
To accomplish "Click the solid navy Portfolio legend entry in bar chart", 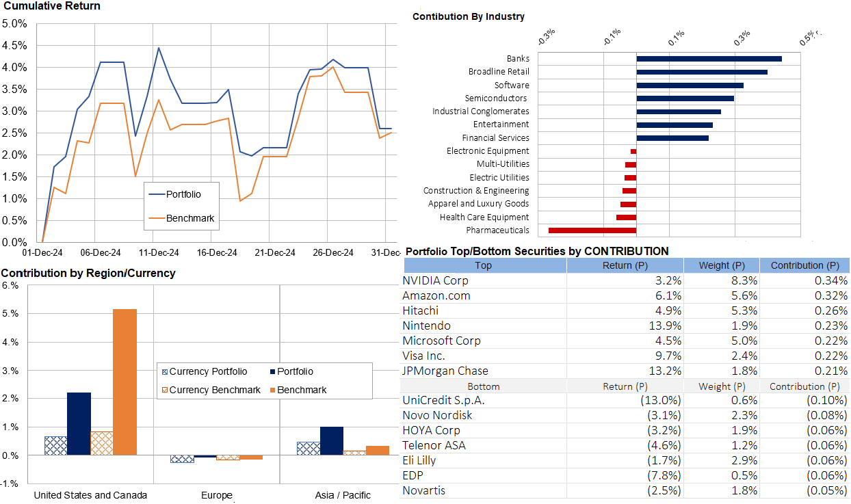I will (292, 372).
